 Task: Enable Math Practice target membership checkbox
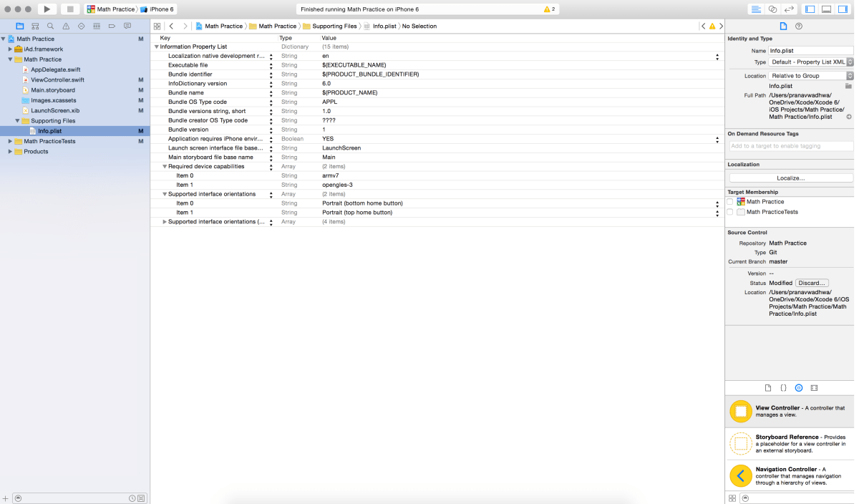pyautogui.click(x=730, y=202)
